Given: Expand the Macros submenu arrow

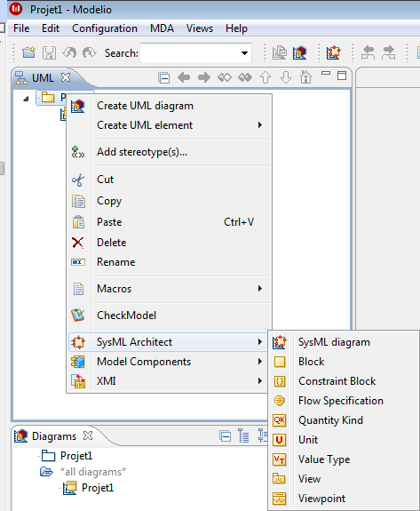Looking at the screenshot, I should click(260, 289).
